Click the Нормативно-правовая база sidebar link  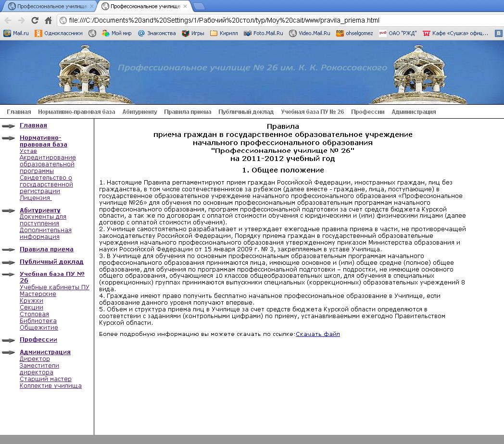[43, 141]
